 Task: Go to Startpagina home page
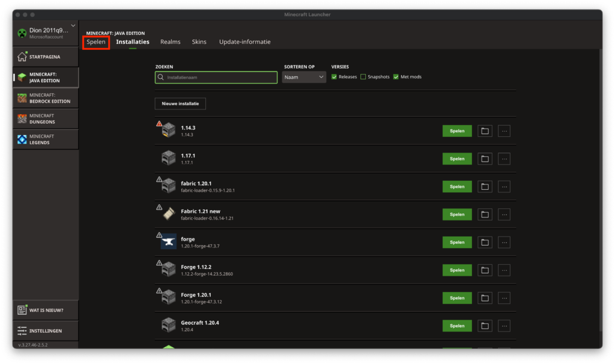pyautogui.click(x=46, y=57)
